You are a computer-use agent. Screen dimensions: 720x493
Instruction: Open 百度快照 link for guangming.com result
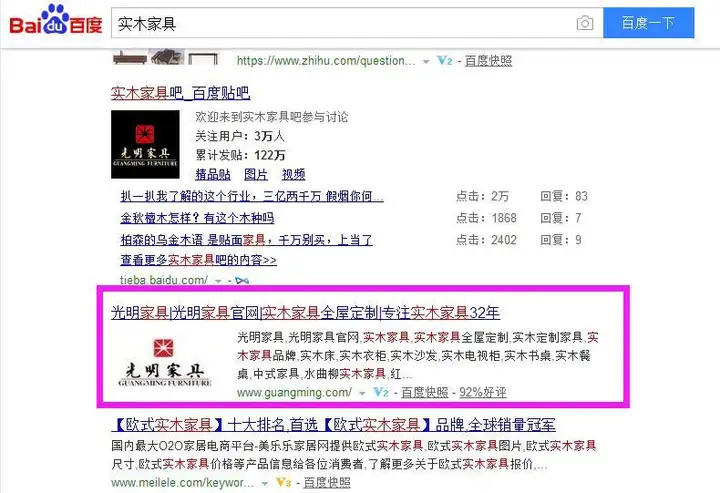(x=425, y=392)
